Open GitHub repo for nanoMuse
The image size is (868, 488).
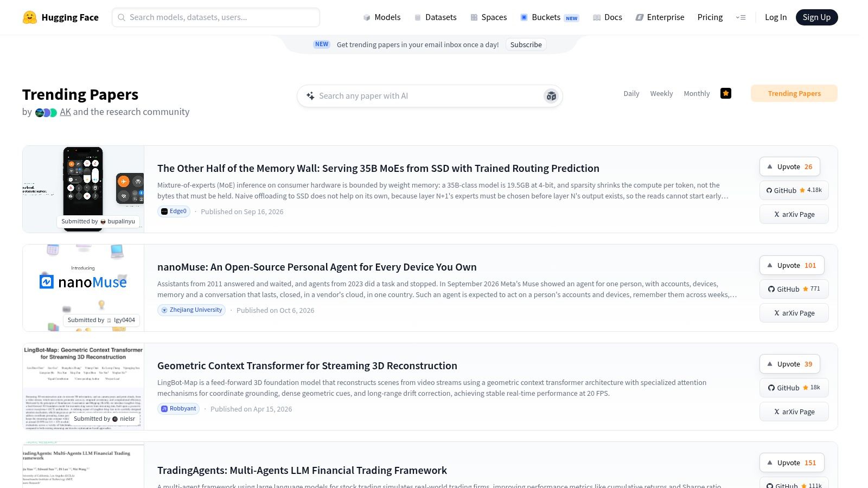pyautogui.click(x=794, y=289)
